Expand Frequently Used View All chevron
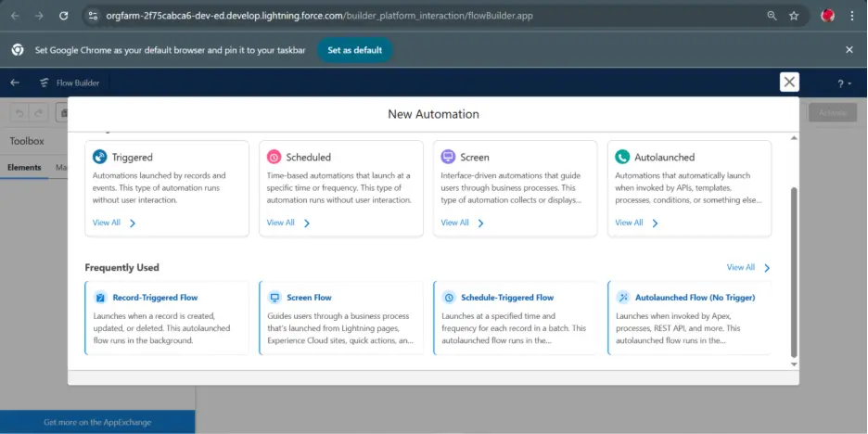This screenshot has width=868, height=434. 767,268
